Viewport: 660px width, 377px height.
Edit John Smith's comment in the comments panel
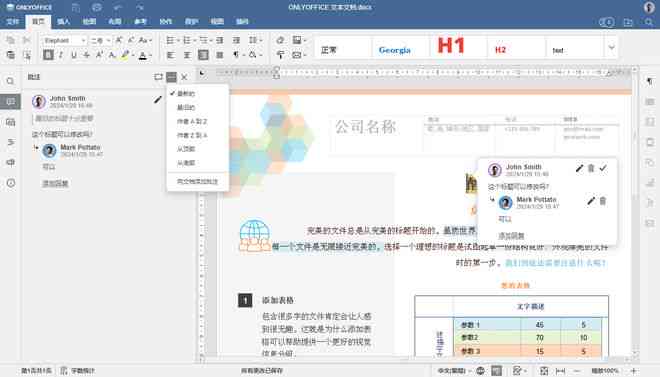pos(157,100)
